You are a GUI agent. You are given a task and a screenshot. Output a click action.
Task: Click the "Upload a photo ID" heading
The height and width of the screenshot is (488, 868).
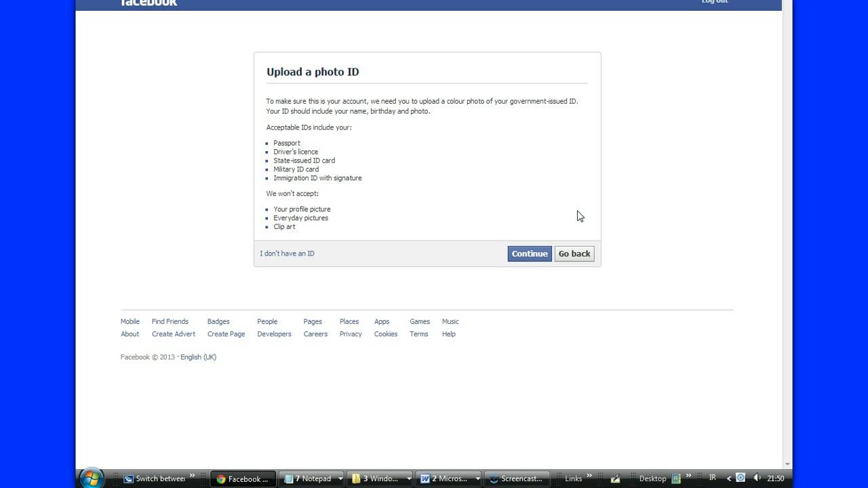313,72
